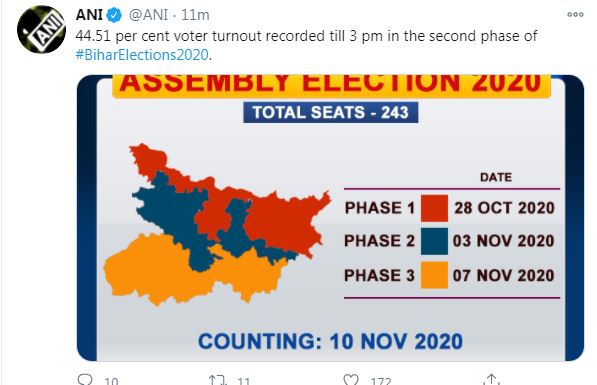Image resolution: width=597 pixels, height=385 pixels.
Task: Like the tweet with the heart icon
Action: click(351, 379)
